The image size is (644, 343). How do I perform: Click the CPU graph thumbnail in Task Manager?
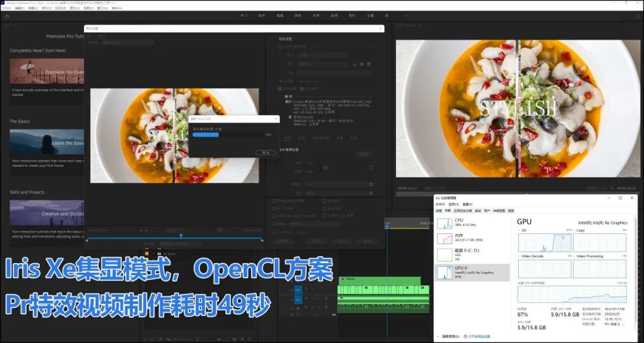click(444, 224)
